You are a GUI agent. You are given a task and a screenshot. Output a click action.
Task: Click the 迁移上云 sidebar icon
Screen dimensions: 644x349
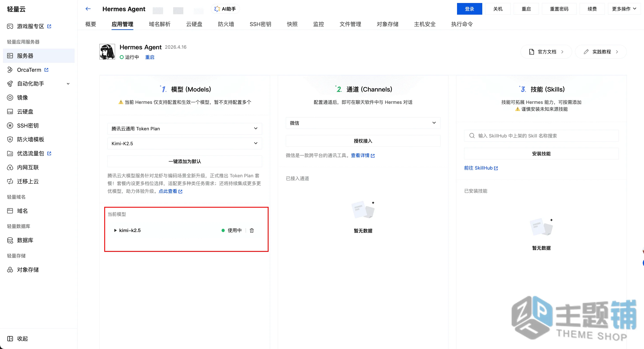[10, 181]
